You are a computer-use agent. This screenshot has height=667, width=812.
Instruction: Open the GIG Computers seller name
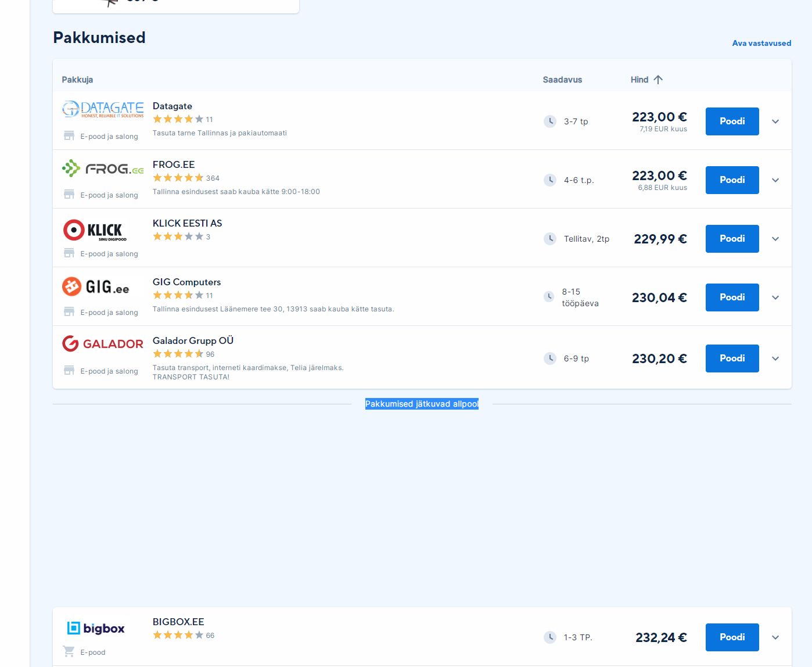point(186,282)
